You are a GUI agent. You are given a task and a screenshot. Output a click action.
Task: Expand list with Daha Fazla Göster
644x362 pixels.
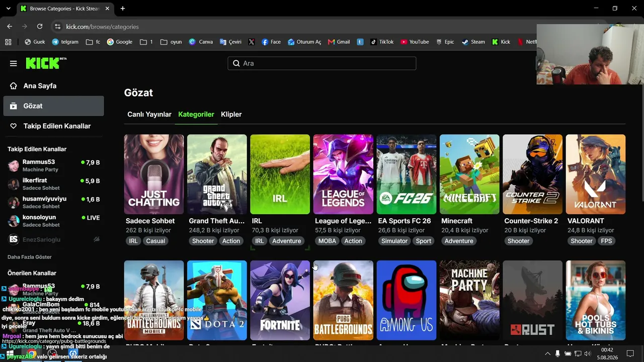30,257
